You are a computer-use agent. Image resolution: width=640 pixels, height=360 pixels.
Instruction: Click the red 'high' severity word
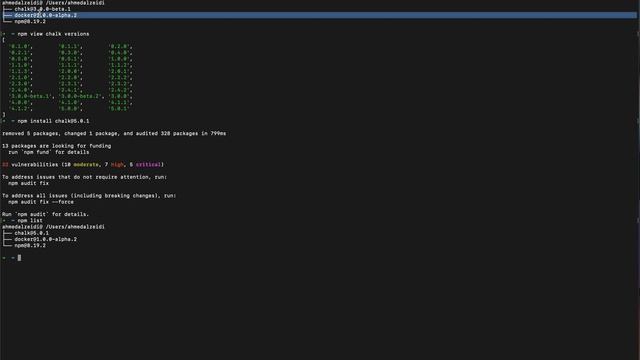coord(117,165)
